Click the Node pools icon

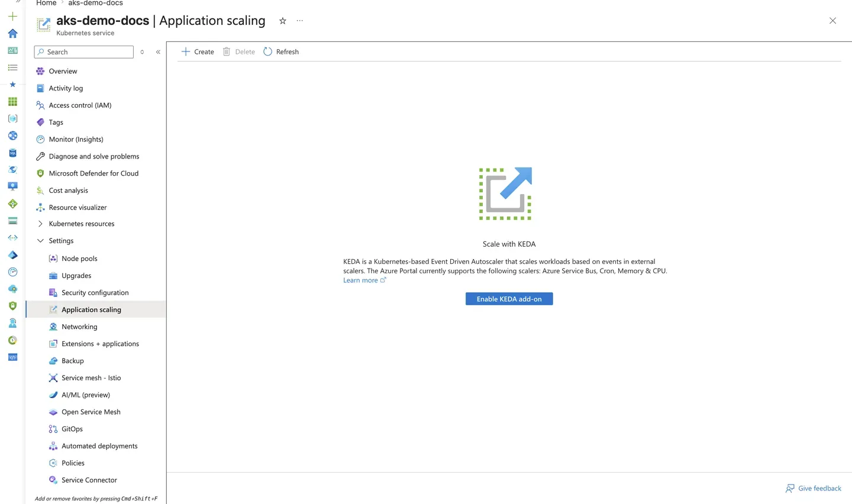tap(53, 259)
